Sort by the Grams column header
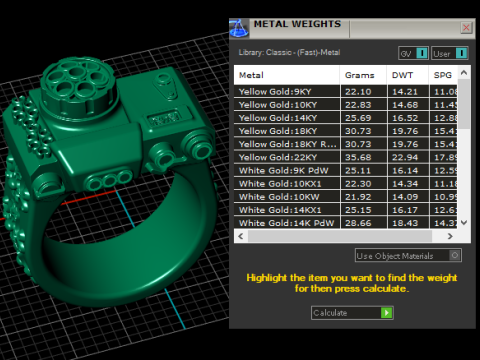The width and height of the screenshot is (480, 360). click(x=363, y=75)
